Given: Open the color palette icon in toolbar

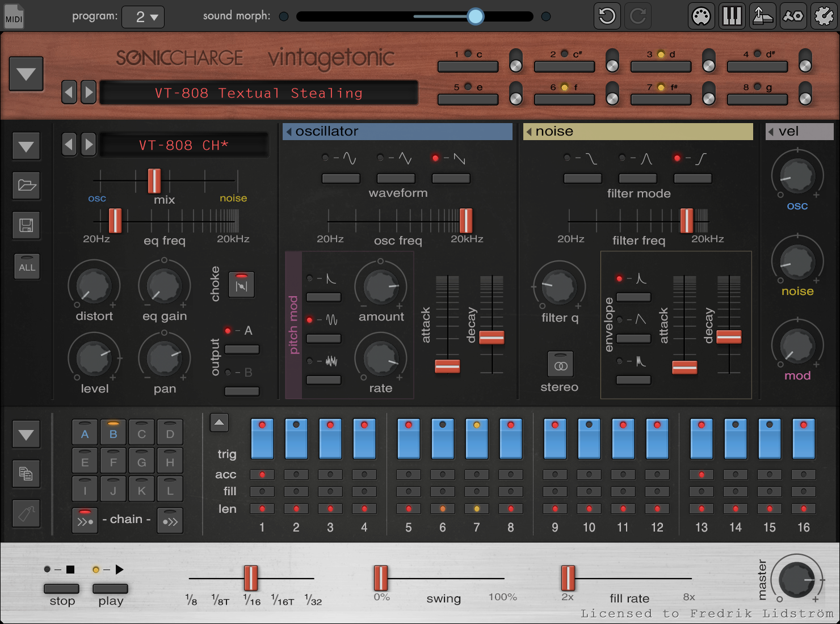Looking at the screenshot, I should coord(701,16).
